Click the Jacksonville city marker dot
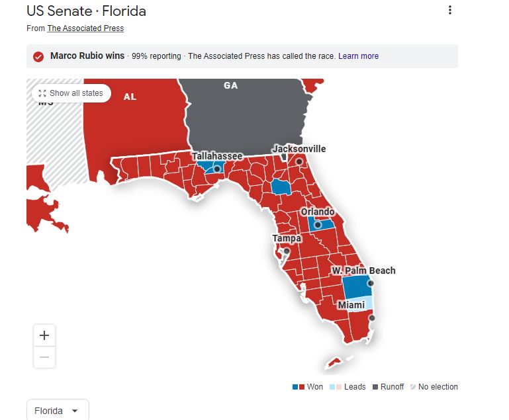The image size is (509, 420). pos(299,161)
